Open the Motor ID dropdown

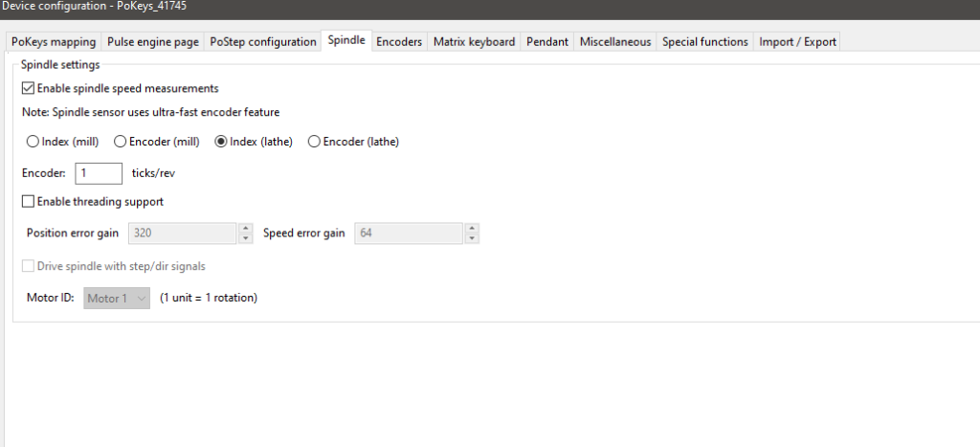[x=117, y=299]
